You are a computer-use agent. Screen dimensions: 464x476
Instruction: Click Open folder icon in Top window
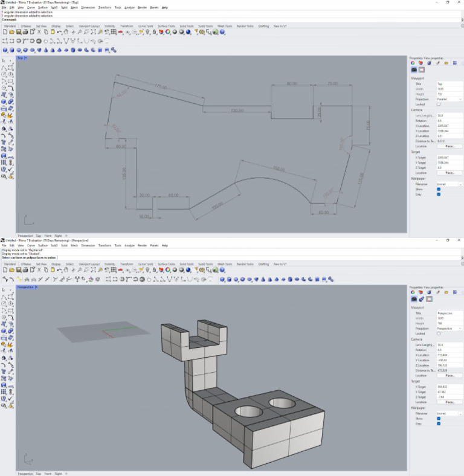pyautogui.click(x=11, y=32)
